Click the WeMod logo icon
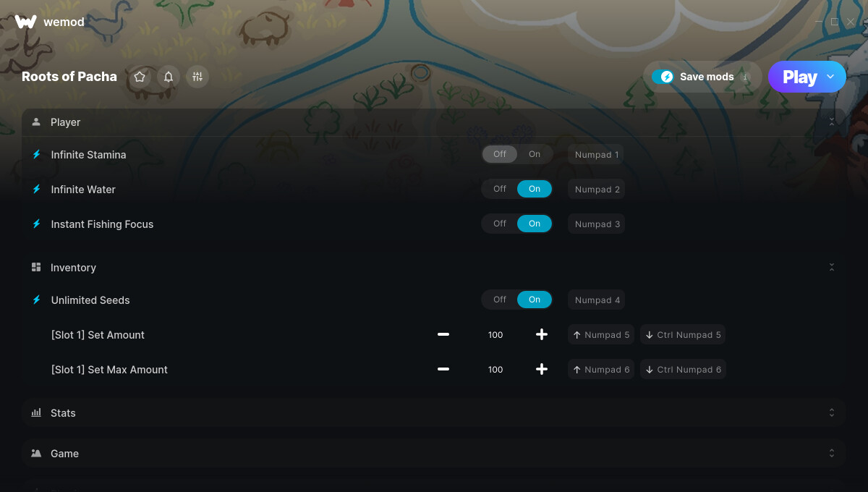868x492 pixels. [25, 22]
